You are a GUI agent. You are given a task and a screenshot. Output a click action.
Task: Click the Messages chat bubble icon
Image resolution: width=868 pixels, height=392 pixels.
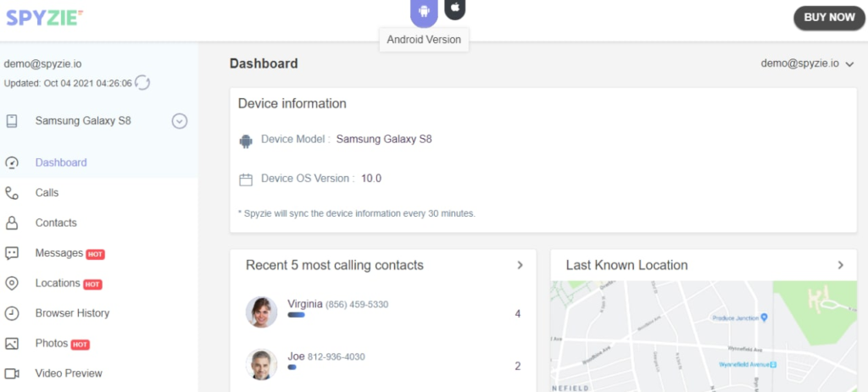[x=12, y=253]
